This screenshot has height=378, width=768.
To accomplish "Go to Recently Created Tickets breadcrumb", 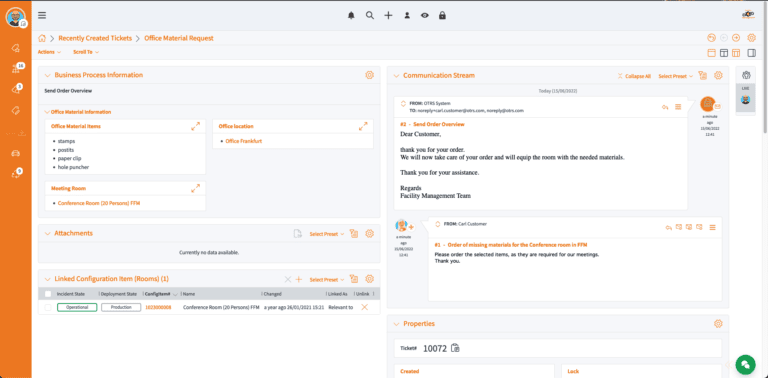I will coord(95,38).
